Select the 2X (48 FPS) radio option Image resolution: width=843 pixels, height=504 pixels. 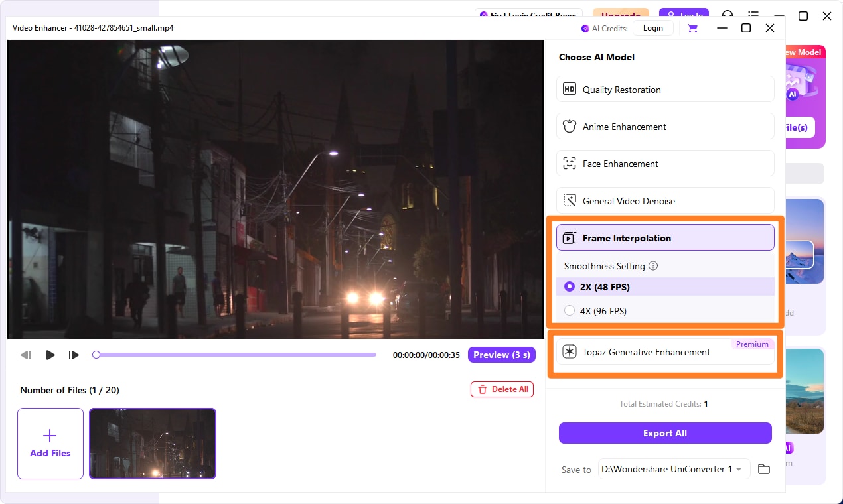[x=569, y=287]
